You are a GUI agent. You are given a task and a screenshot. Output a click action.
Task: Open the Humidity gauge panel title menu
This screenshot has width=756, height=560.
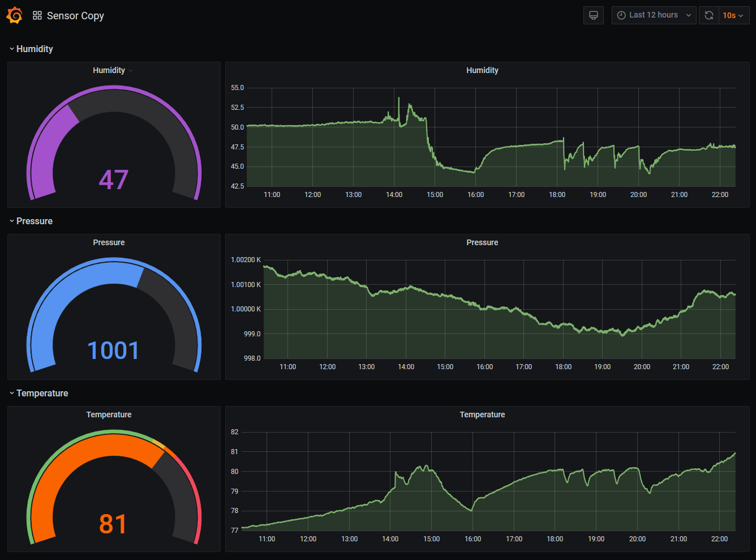(109, 70)
